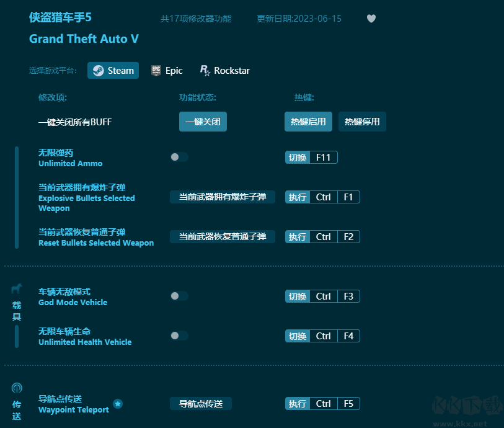Select the Steam platform tab
Screen dimensions: 504x428
pos(113,71)
